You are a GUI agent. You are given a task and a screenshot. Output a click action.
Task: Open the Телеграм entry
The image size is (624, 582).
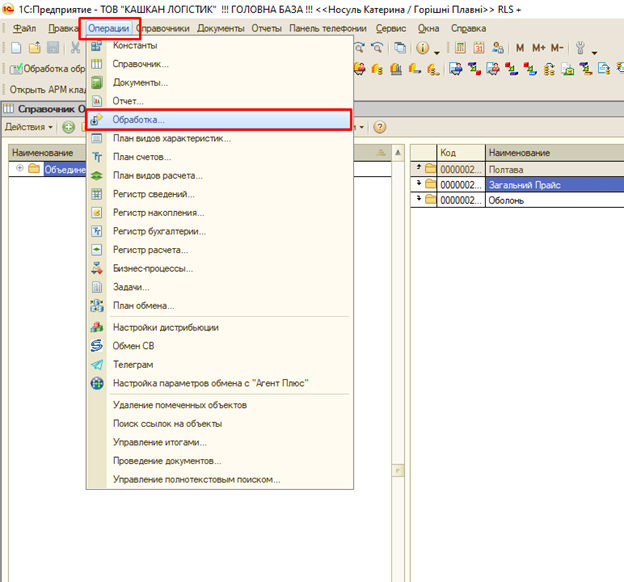(220, 365)
